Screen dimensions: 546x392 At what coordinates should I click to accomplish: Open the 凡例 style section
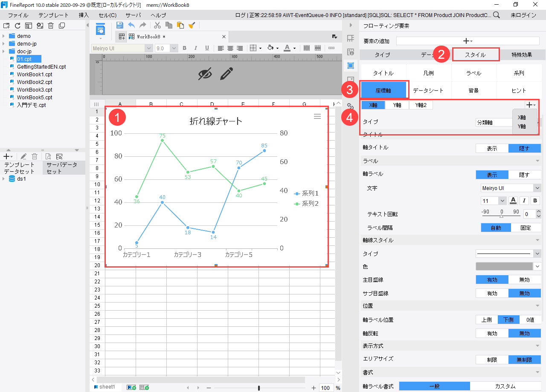coord(428,73)
